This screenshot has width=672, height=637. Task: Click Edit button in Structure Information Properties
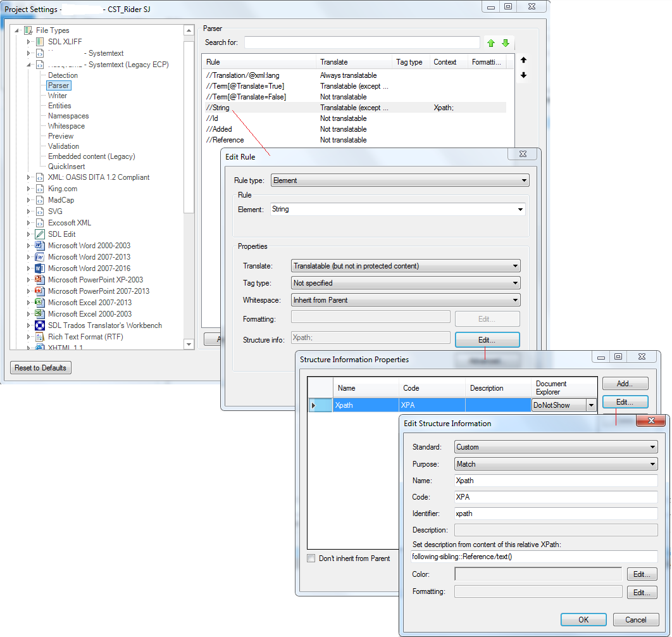[625, 402]
